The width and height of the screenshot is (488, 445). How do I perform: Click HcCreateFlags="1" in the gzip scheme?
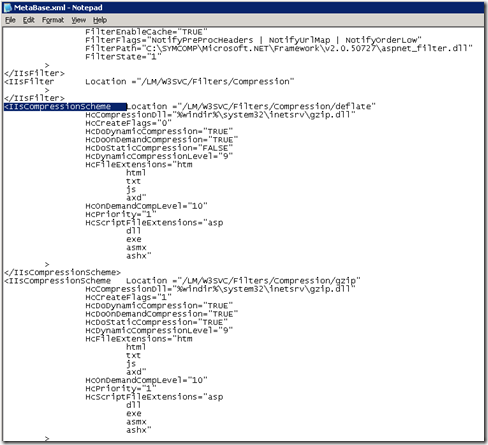[128, 297]
